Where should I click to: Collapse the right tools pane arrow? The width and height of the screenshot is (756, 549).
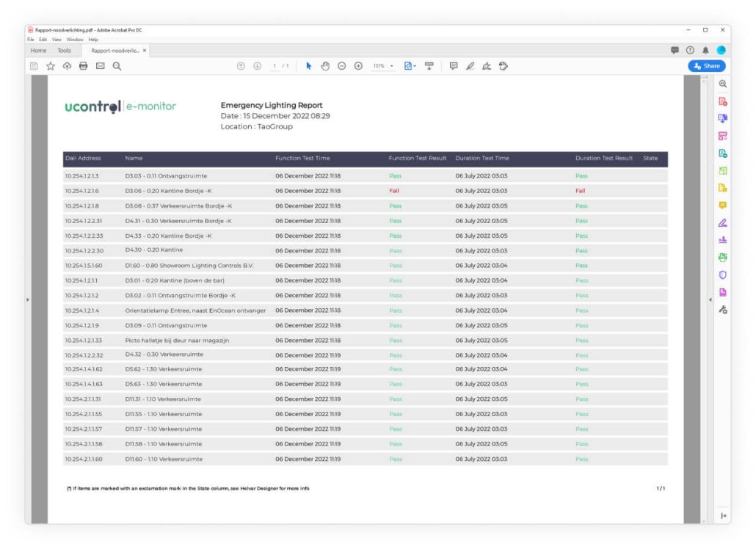tap(710, 299)
